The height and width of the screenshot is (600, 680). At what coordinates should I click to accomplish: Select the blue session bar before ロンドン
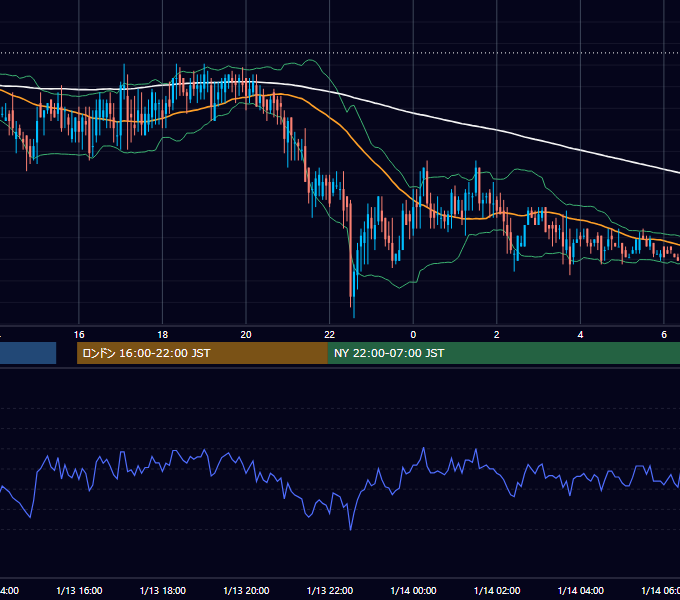(28, 353)
